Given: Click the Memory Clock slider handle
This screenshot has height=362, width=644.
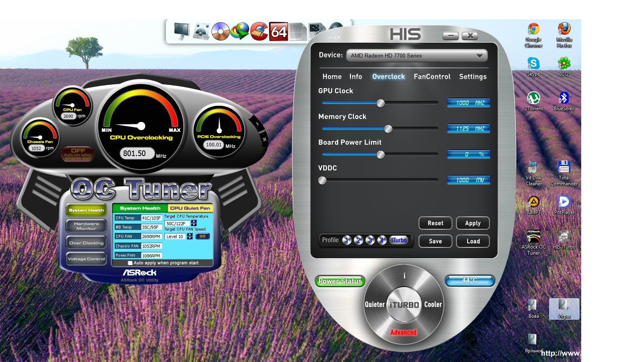Looking at the screenshot, I should point(388,129).
